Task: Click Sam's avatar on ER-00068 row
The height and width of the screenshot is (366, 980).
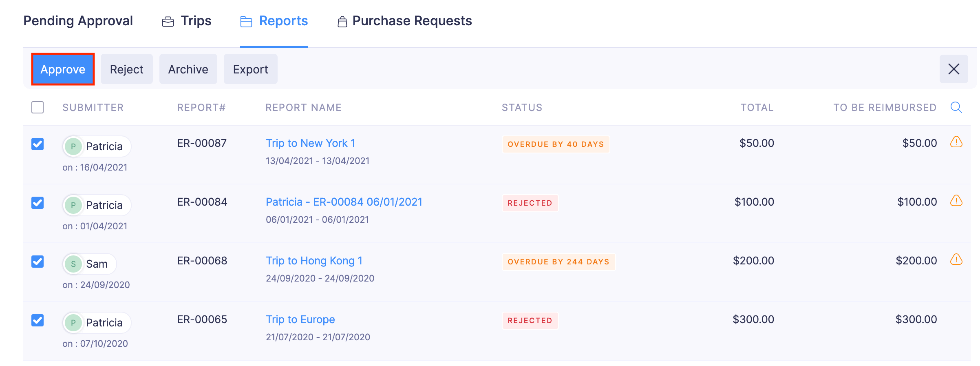Action: [x=73, y=264]
